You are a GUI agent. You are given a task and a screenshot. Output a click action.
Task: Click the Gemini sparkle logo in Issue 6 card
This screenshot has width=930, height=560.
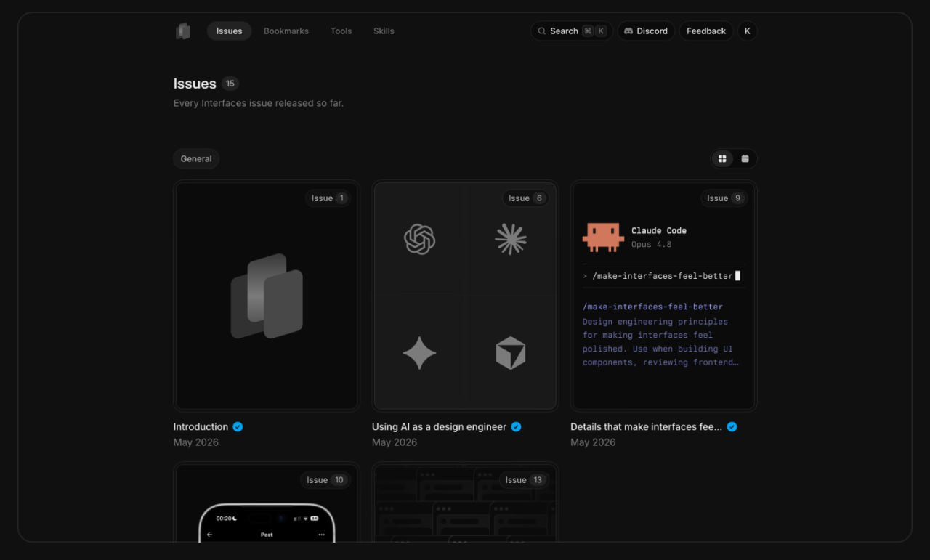click(419, 353)
